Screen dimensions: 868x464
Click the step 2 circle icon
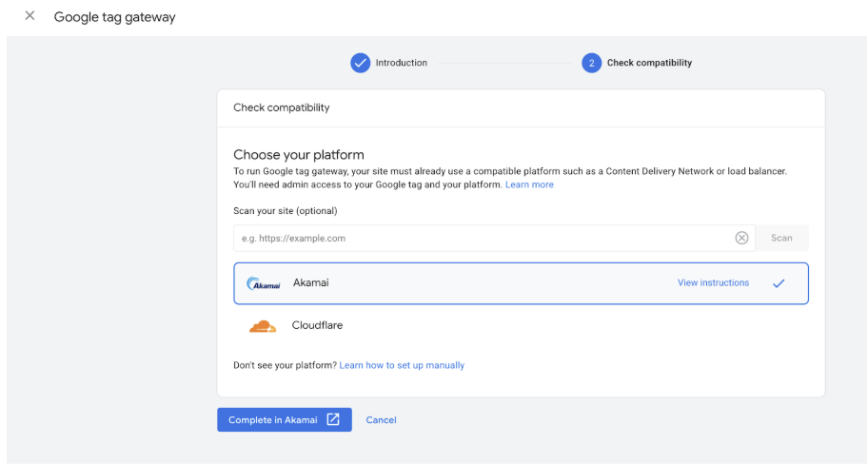[591, 63]
